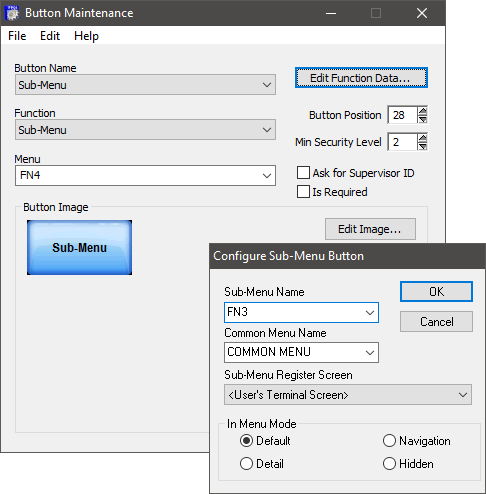Click the Edit Function Data button
The height and width of the screenshot is (494, 486).
tap(361, 78)
